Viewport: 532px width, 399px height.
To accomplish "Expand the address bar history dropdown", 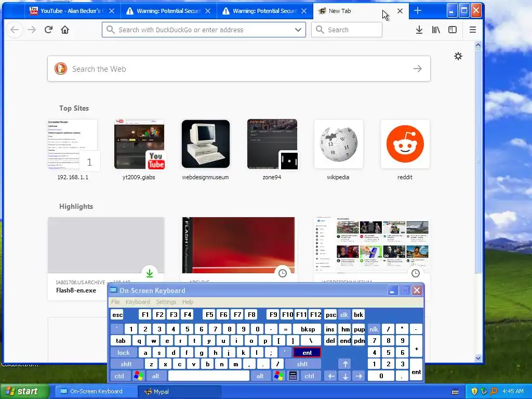I will [x=298, y=30].
